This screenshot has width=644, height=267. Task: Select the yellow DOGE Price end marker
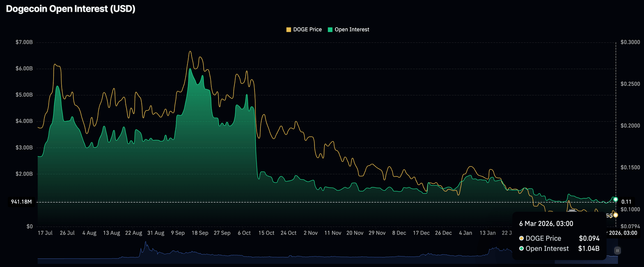[x=615, y=215]
